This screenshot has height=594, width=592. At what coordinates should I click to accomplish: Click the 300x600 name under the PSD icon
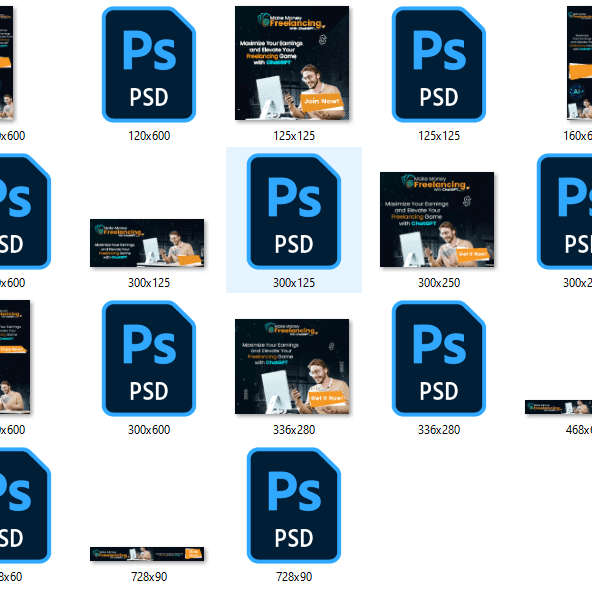[149, 430]
